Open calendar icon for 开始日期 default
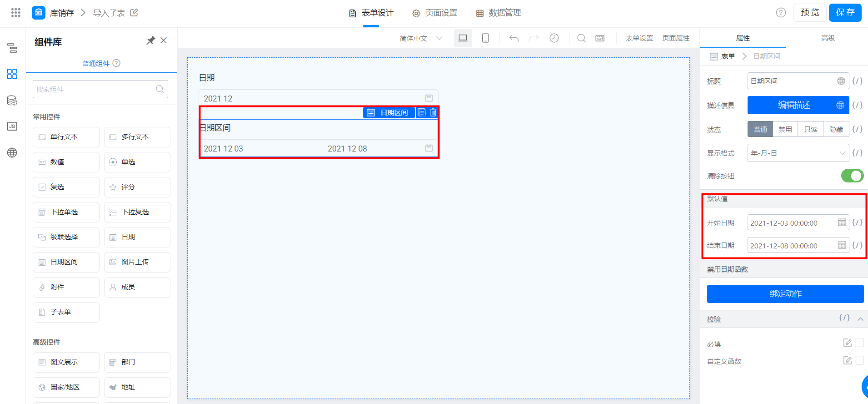Image resolution: width=868 pixels, height=404 pixels. (x=842, y=222)
